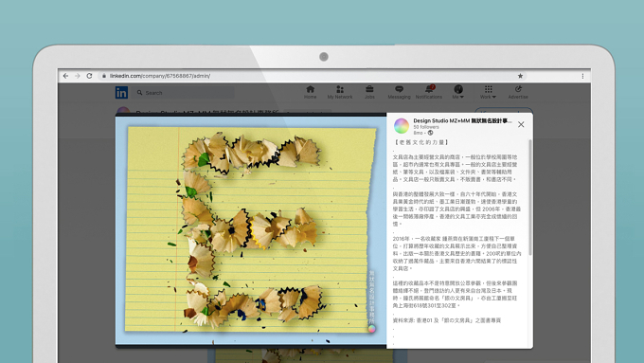Reload the page with refresh icon
This screenshot has height=363, width=644.
click(89, 76)
